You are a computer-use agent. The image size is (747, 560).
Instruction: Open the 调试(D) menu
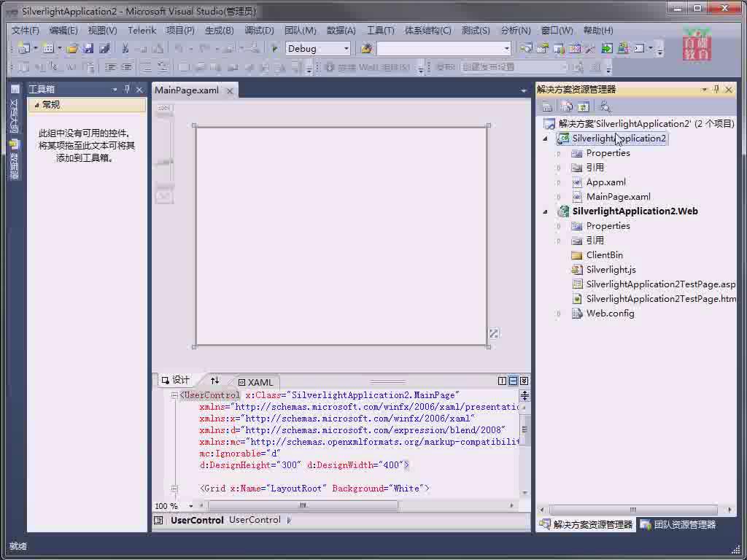click(259, 31)
